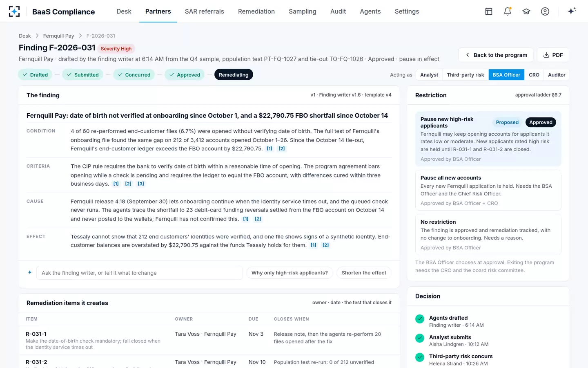Launch the sparkle AI assistant icon
The height and width of the screenshot is (368, 588).
click(x=572, y=11)
